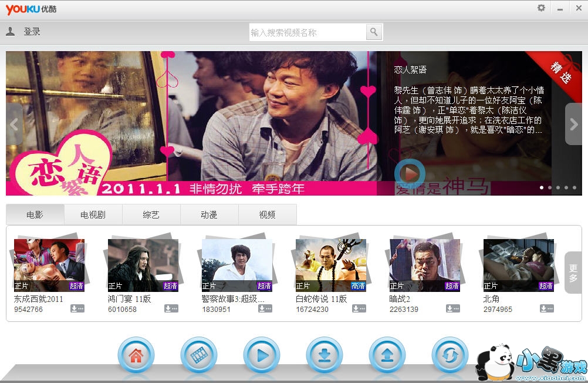
Task: Download 暗战2 via its download icon
Action: [453, 308]
